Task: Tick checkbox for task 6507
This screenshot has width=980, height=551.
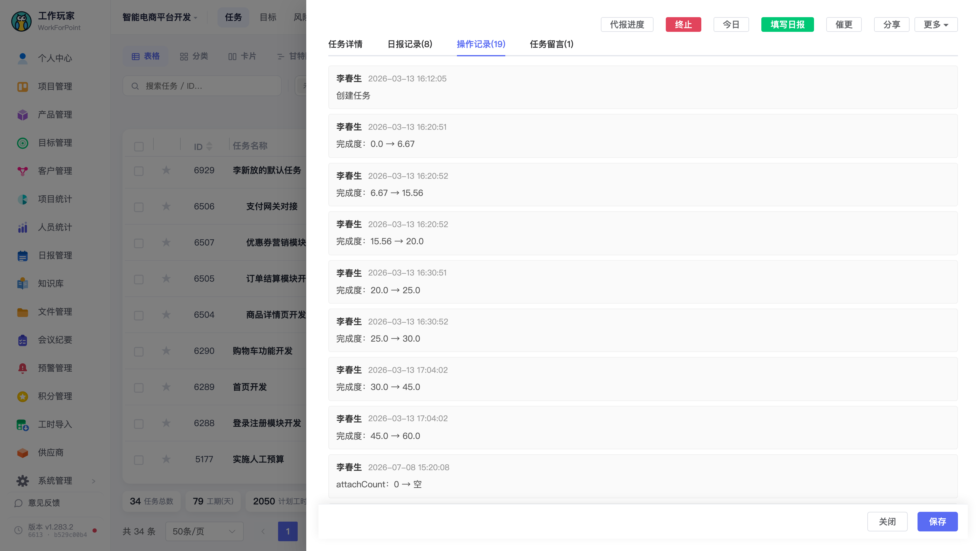Action: (139, 243)
